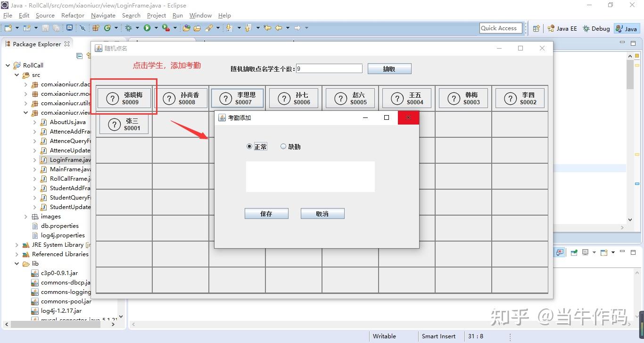Click student button 孙尚香 S0008
Screen dimensions: 644x343
pyautogui.click(x=181, y=98)
